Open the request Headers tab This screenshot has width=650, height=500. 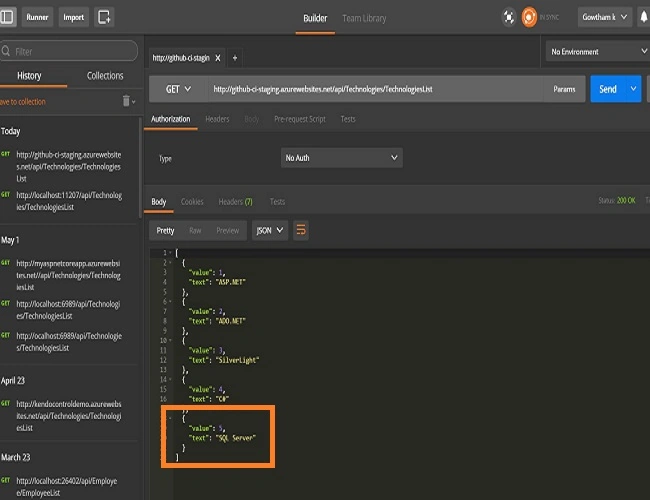point(217,119)
